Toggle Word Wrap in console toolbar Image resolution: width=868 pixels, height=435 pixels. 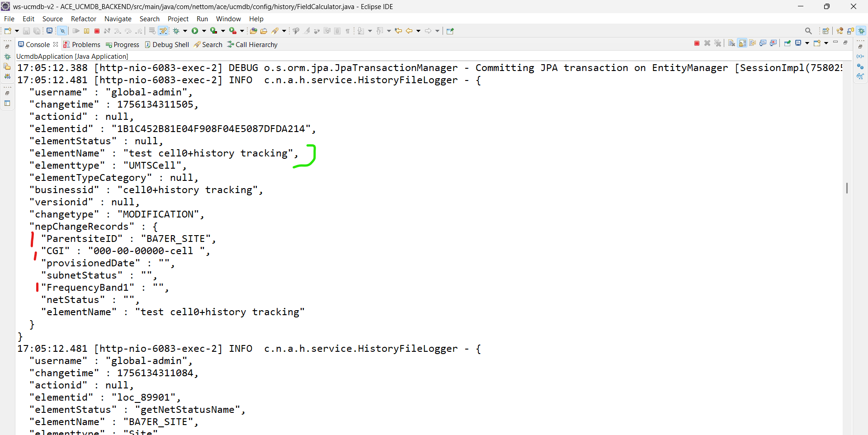click(x=753, y=43)
